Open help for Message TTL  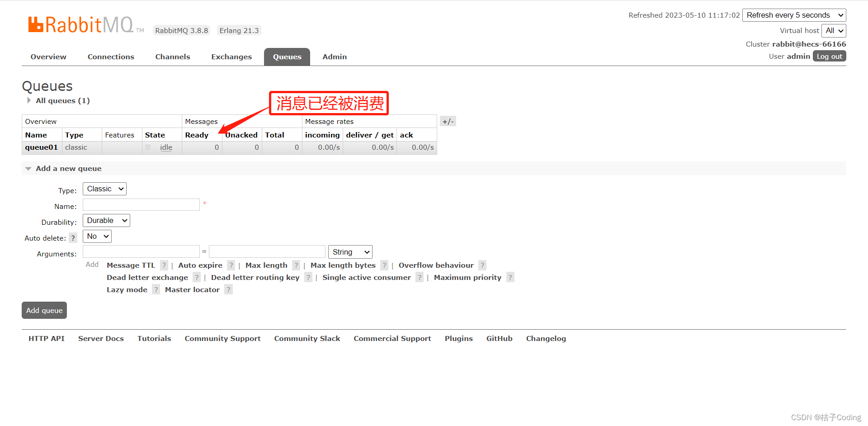(x=164, y=265)
